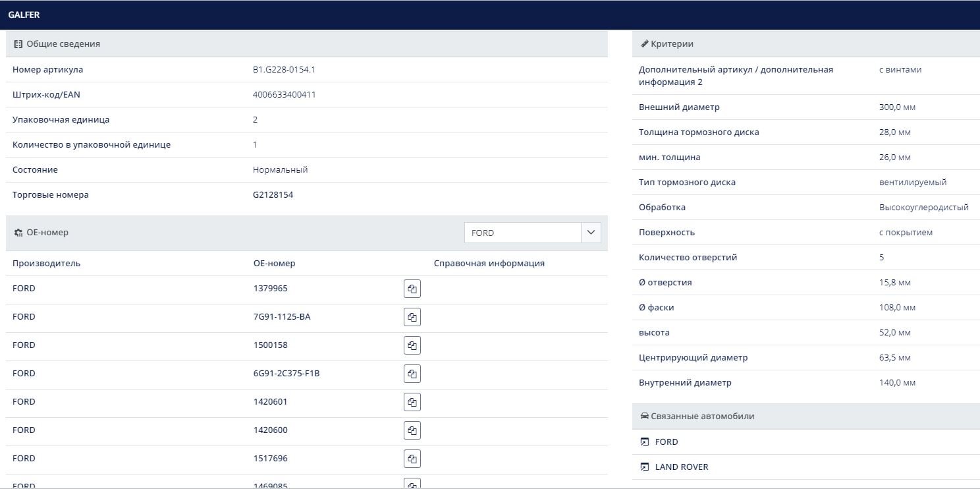Click value 300,0 мм for Внешний диаметр
This screenshot has height=489, width=980.
(897, 107)
